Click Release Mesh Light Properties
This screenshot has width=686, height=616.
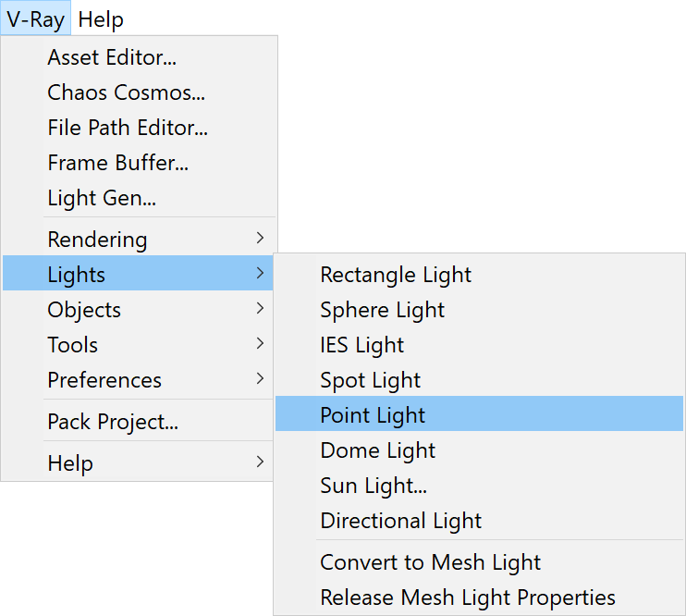[479, 597]
